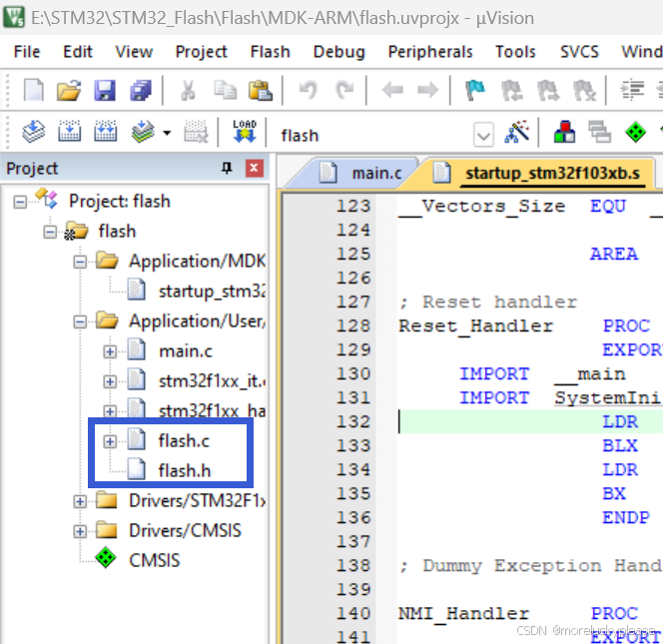Expand the stm32f1xx_it file node
This screenshot has height=644, width=663.
pyautogui.click(x=110, y=381)
